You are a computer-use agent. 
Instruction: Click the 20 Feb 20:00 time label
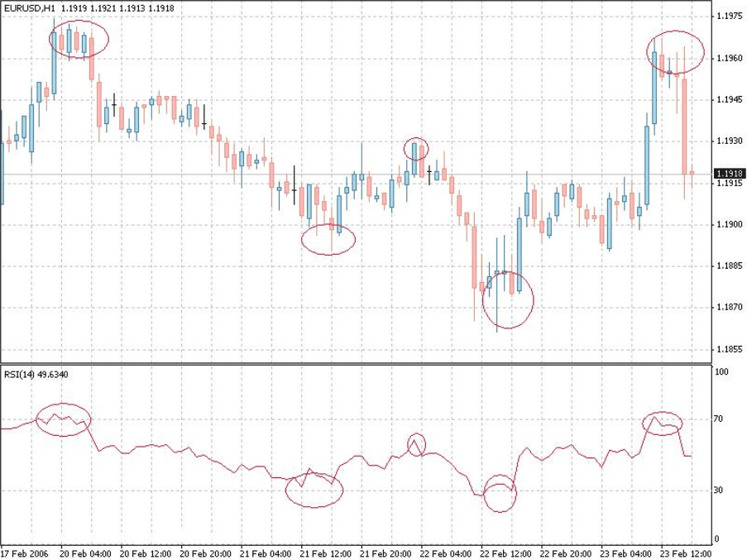(206, 554)
